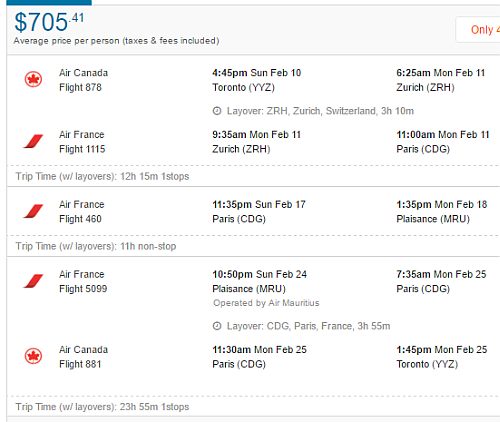500x422 pixels.
Task: Click Air Canada logo for Flight 878
Action: coord(33,79)
